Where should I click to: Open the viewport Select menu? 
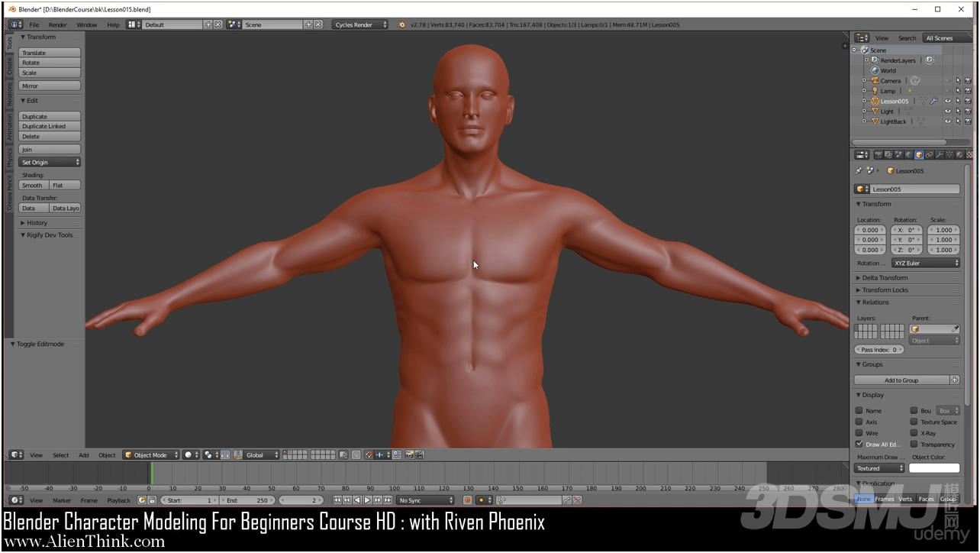tap(60, 455)
